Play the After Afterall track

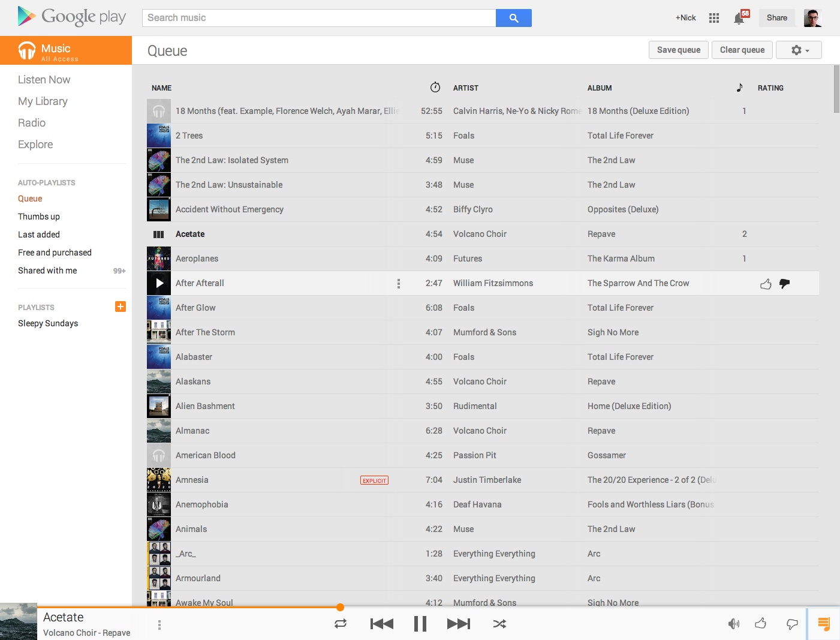159,283
